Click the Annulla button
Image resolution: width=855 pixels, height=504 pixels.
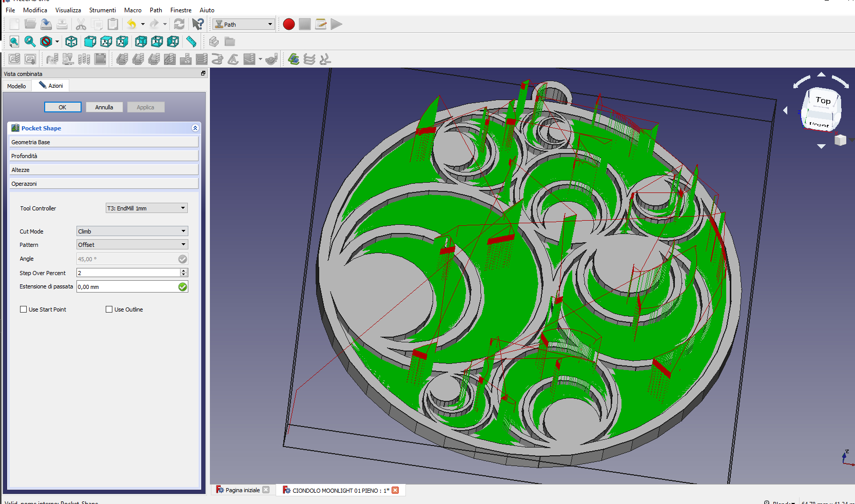click(104, 107)
